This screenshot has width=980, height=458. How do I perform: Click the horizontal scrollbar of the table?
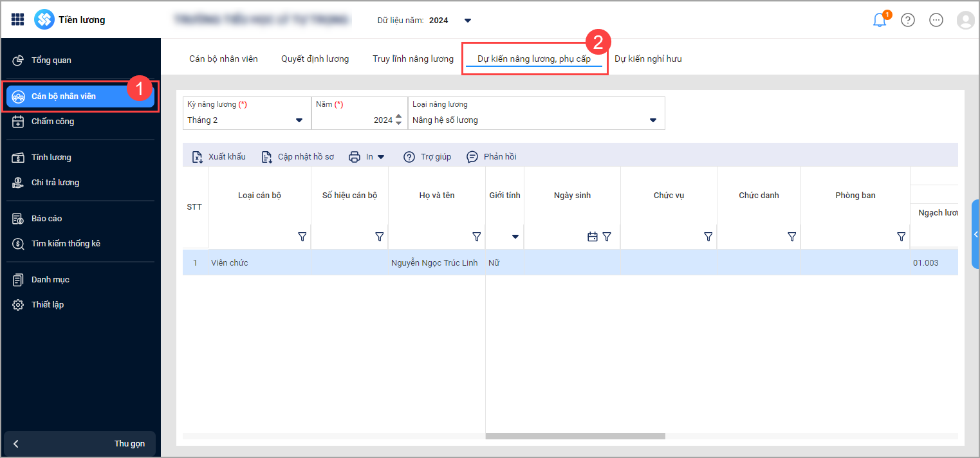[x=575, y=436]
